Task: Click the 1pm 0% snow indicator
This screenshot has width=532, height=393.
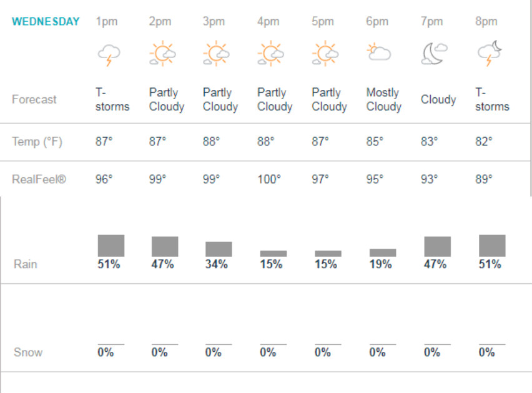Action: [106, 352]
